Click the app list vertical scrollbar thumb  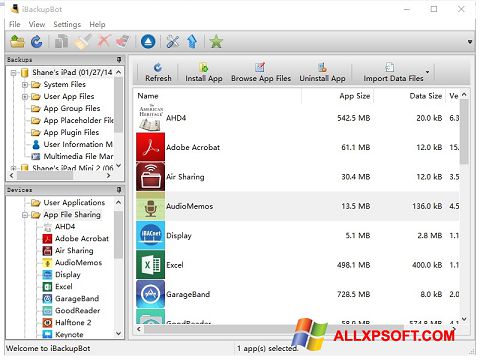464,132
